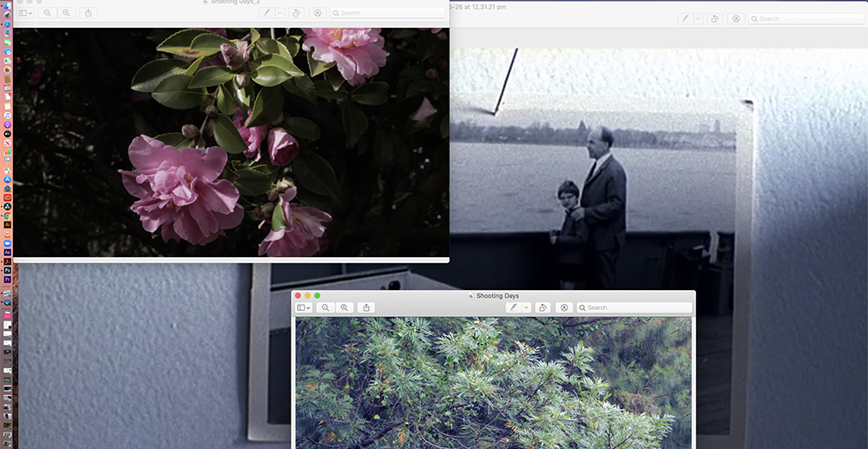868x449 pixels.
Task: Focus Search field in the 12.31.21 pm window
Action: click(x=806, y=18)
